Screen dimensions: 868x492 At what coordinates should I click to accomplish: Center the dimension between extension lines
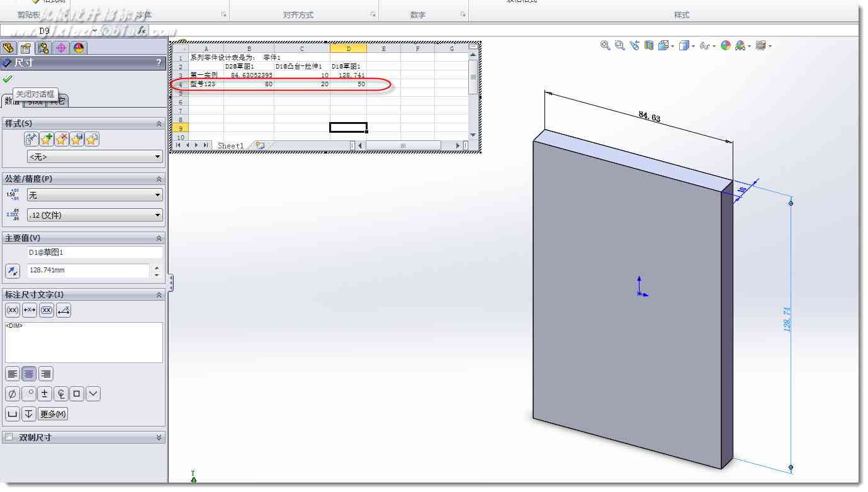(30, 310)
